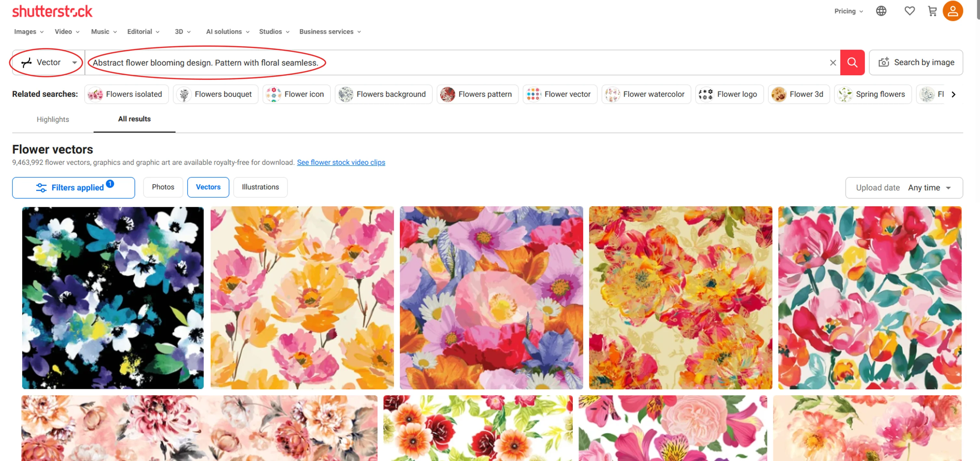Viewport: 980px width, 461px height.
Task: Open the pink poppy and iris image
Action: pos(491,298)
